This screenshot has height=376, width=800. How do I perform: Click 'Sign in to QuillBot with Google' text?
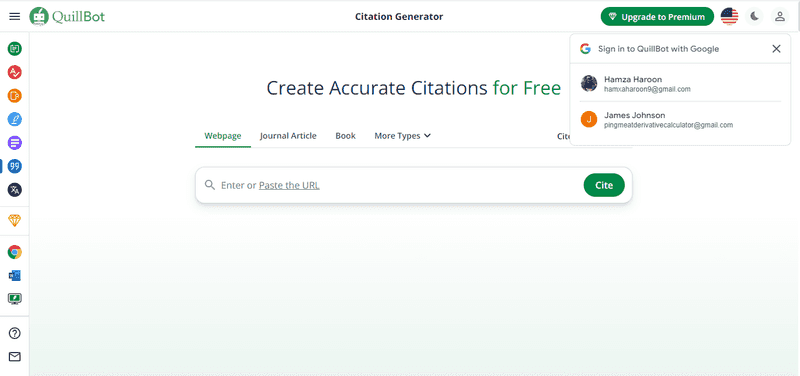[x=658, y=49]
